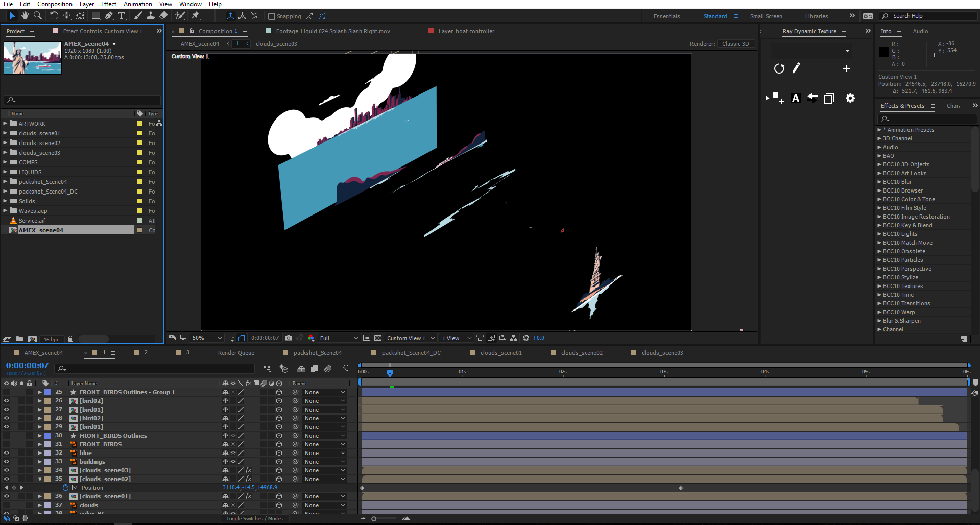
Task: Select the Pen tool
Action: pyautogui.click(x=109, y=16)
